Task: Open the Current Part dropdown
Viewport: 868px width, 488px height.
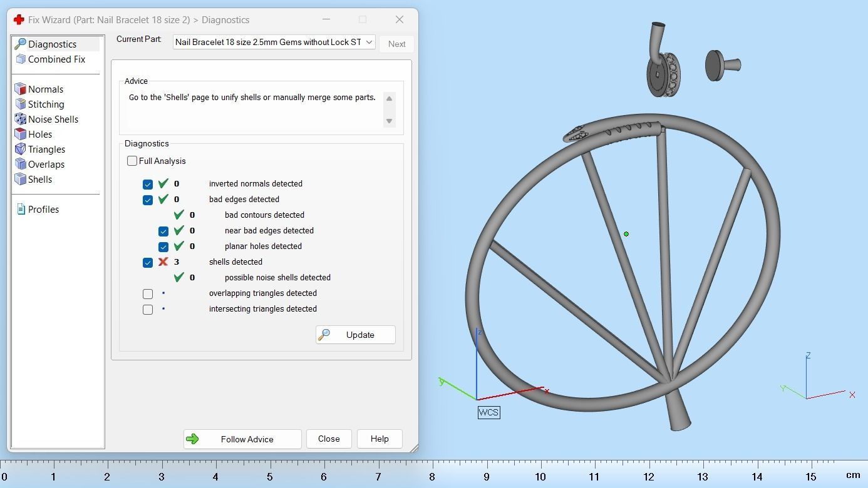Action: (x=274, y=42)
